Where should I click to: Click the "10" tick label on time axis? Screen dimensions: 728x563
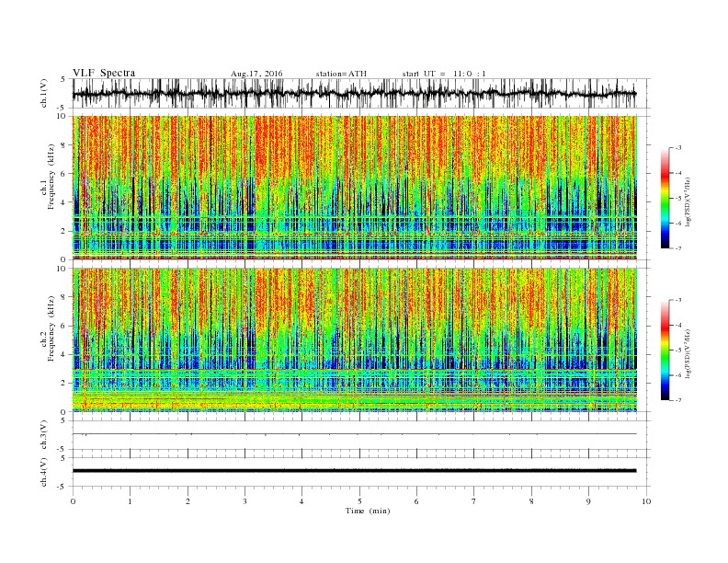pos(646,501)
